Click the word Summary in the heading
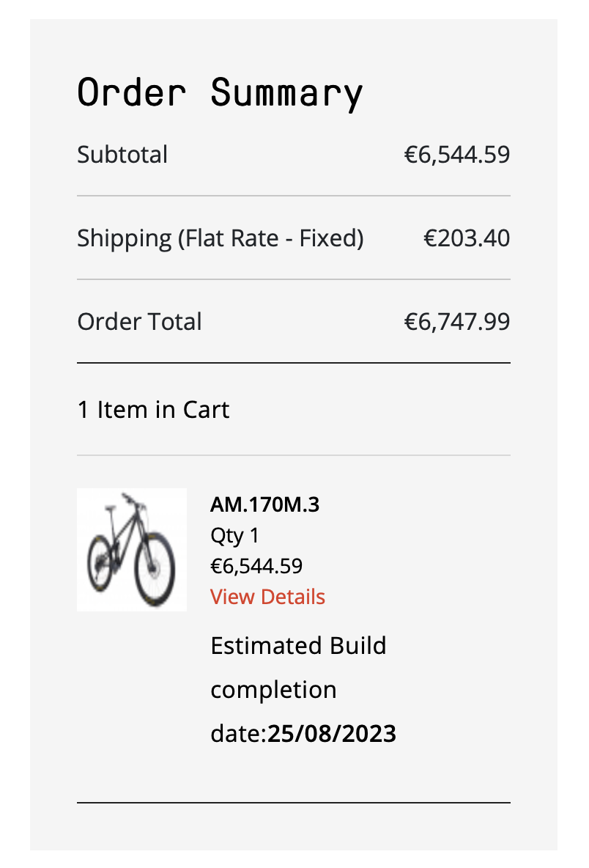589x868 pixels. pyautogui.click(x=286, y=93)
